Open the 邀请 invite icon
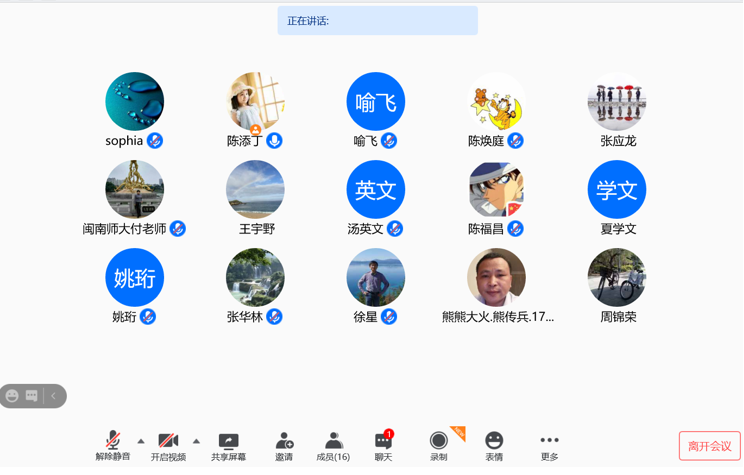 pos(284,445)
